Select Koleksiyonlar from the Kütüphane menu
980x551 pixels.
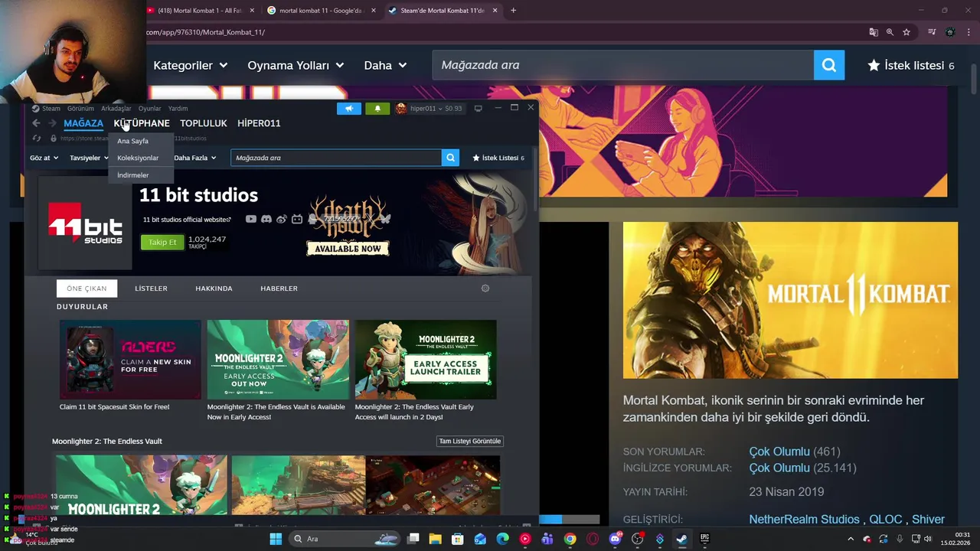(138, 158)
